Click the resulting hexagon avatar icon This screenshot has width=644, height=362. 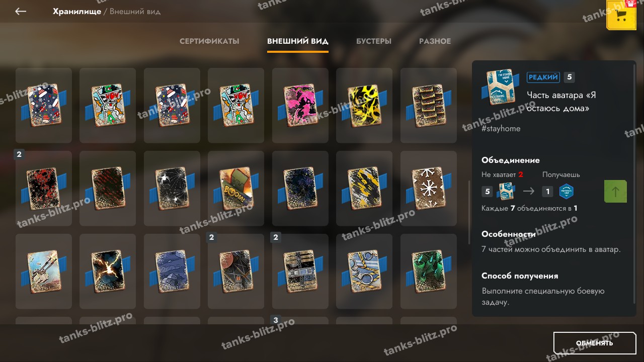coord(567,191)
